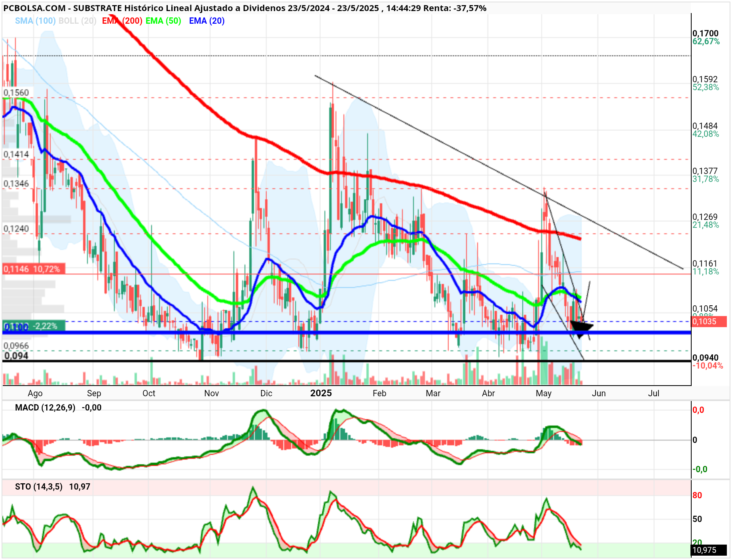The height and width of the screenshot is (560, 732).
Task: Click the Jul month label
Action: (654, 394)
